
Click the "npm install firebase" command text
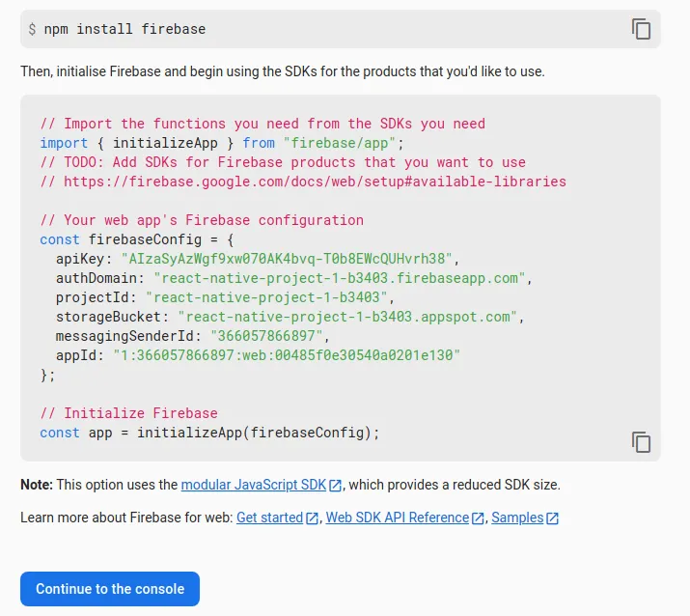click(124, 29)
